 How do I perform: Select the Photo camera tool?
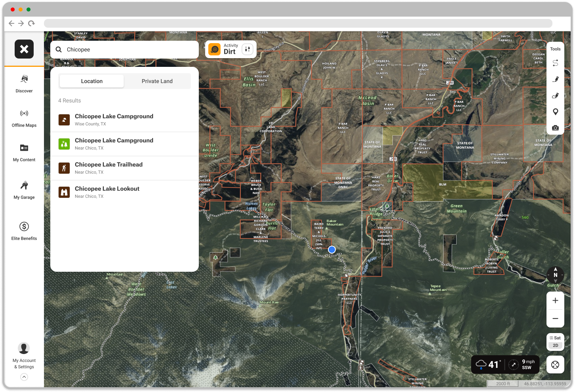pyautogui.click(x=556, y=128)
